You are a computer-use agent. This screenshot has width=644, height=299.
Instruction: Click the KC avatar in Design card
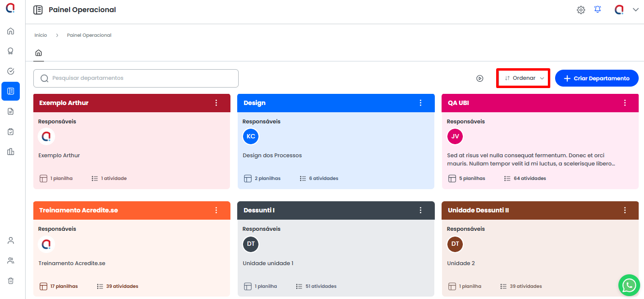251,136
